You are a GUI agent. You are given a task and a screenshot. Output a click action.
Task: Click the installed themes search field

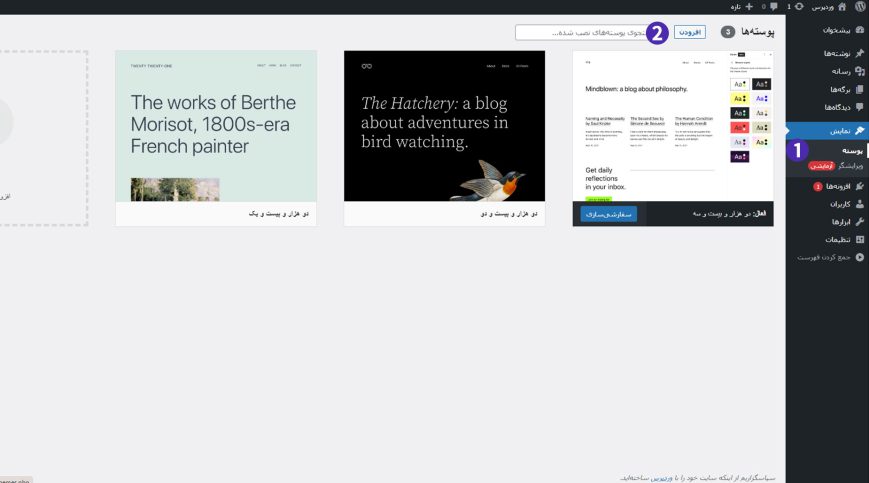point(580,32)
